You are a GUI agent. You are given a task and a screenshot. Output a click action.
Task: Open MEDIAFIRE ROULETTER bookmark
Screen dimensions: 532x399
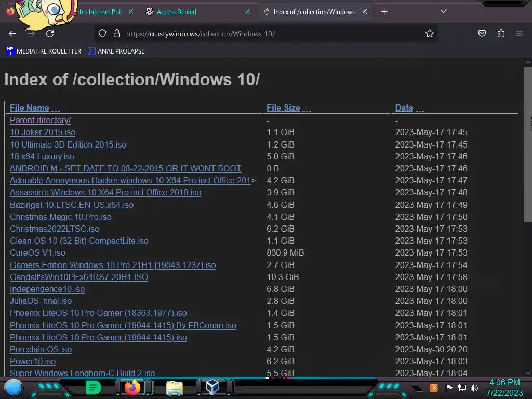point(44,51)
